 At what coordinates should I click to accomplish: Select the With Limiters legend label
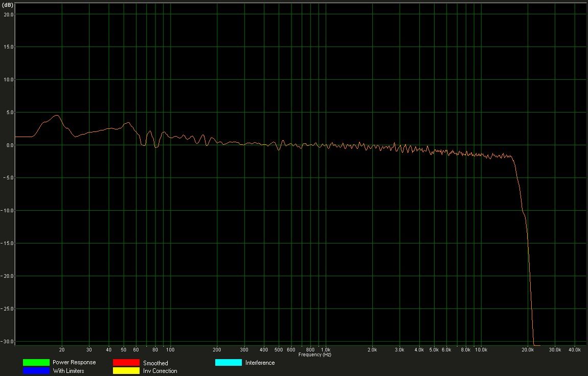pos(69,371)
